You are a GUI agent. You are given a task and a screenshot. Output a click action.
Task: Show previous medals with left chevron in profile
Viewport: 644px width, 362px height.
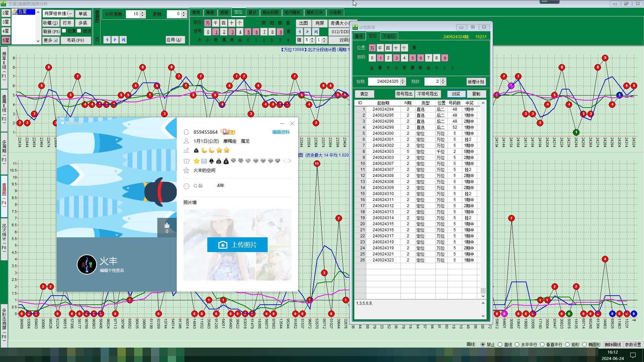pyautogui.click(x=285, y=161)
